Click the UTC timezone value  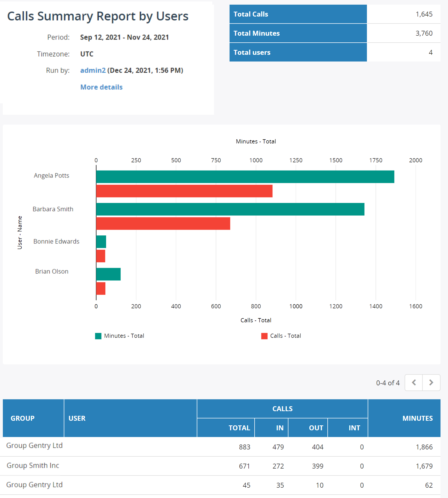coord(87,54)
